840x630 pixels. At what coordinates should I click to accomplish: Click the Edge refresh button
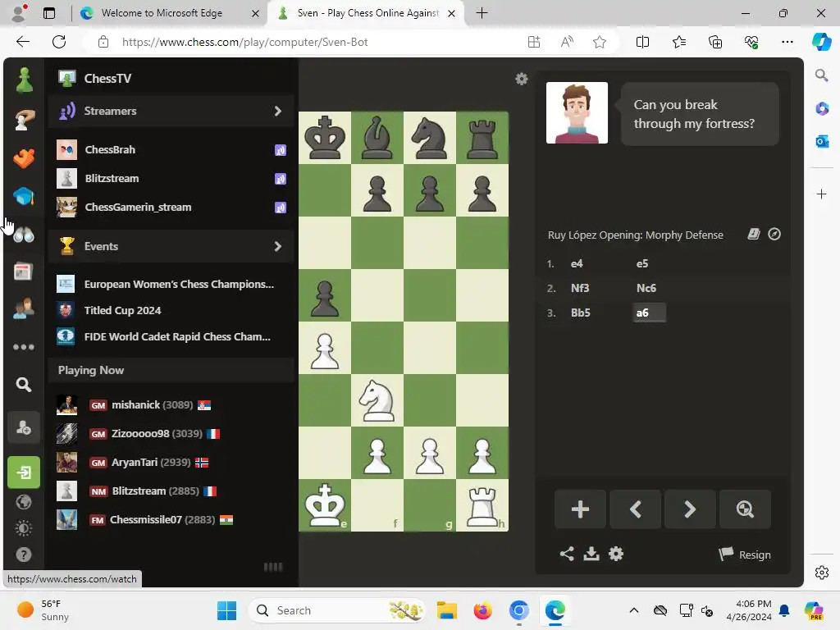59,42
